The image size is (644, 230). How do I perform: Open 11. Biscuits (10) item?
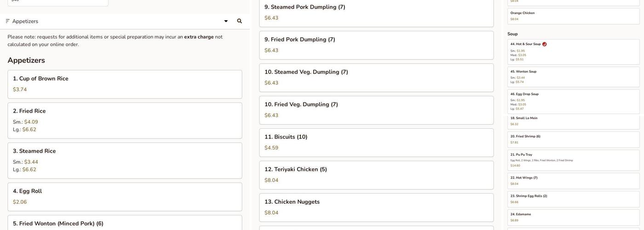coord(376,143)
